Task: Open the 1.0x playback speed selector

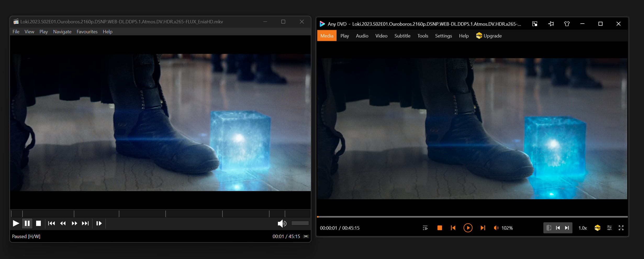Action: pos(583,228)
